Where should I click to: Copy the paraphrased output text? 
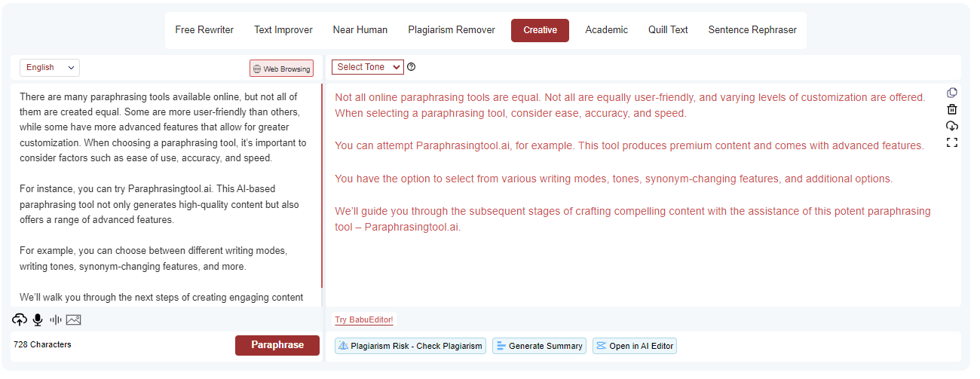coord(952,93)
